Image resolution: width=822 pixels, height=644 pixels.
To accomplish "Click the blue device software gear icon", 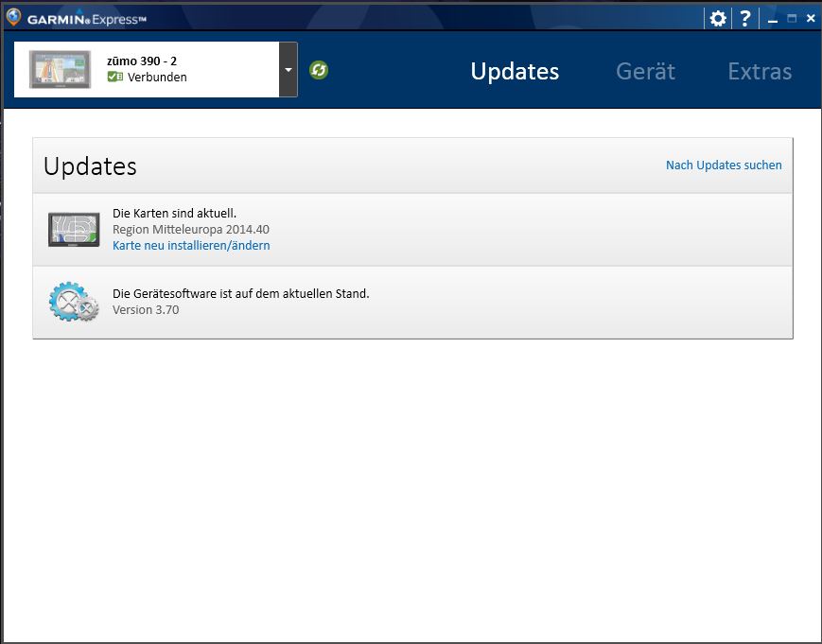I will pyautogui.click(x=74, y=302).
